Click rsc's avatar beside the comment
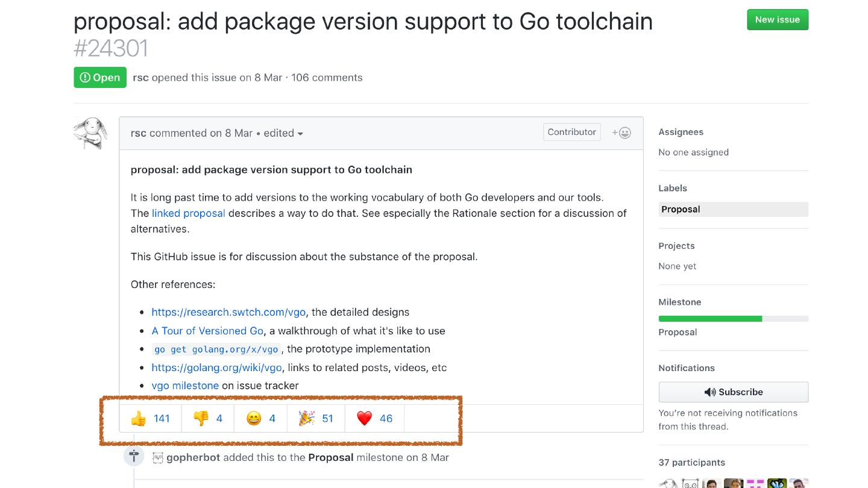868x488 pixels. 90,133
